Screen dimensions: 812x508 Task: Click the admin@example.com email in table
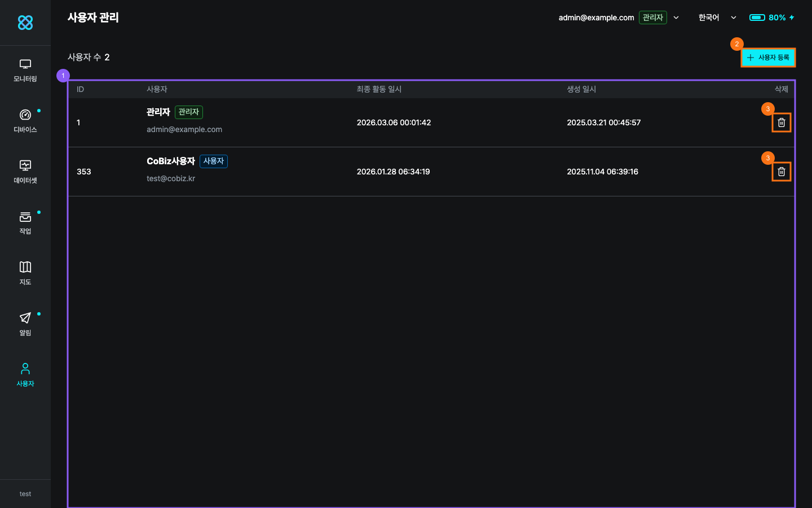[184, 129]
